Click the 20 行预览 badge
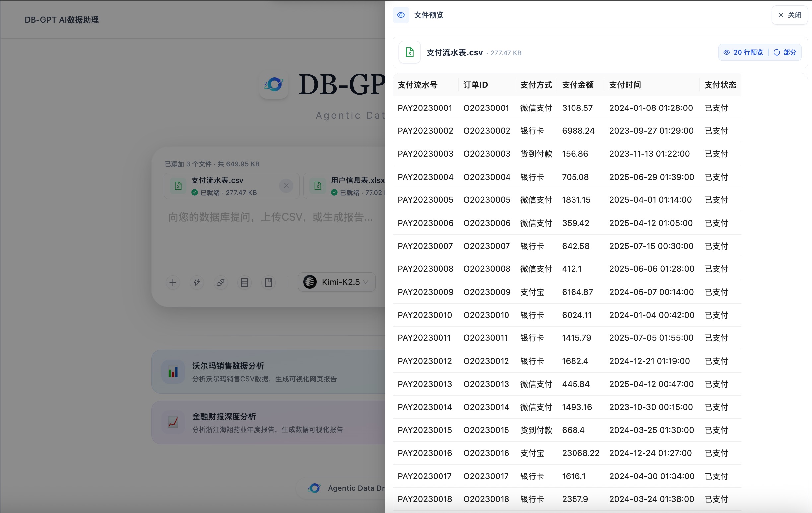Image resolution: width=812 pixels, height=513 pixels. point(743,52)
